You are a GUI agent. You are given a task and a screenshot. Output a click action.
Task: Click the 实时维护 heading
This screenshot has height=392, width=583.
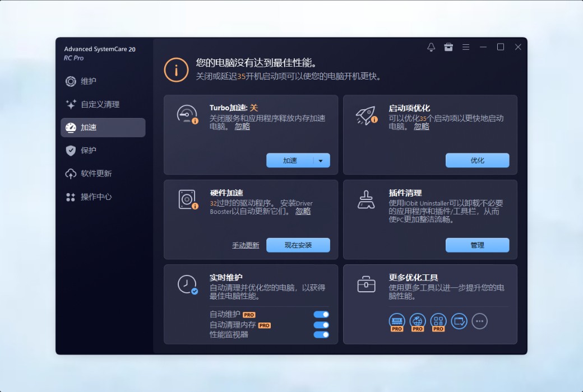(226, 278)
